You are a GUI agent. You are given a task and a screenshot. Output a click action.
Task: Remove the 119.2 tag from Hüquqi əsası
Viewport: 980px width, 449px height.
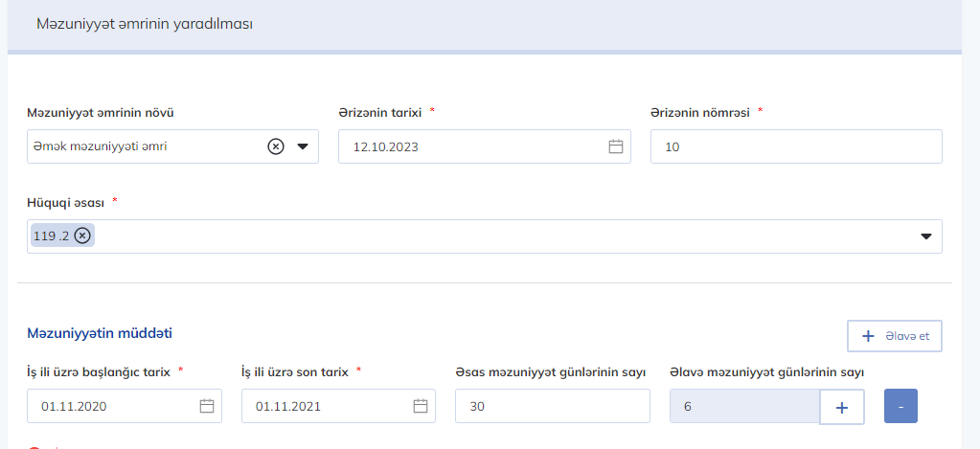click(x=83, y=236)
